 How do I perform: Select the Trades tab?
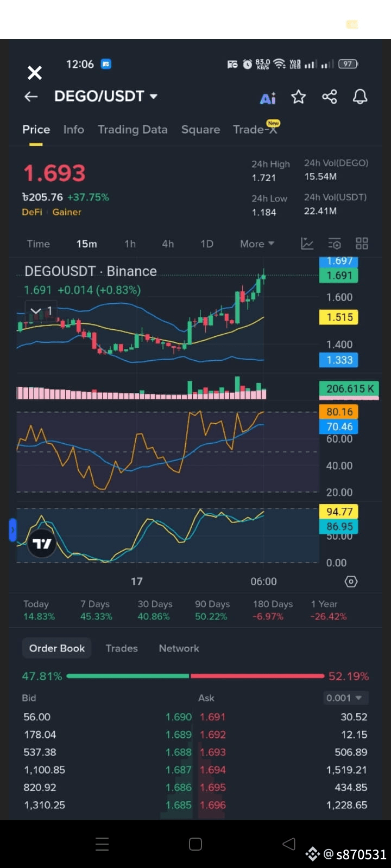coord(122,648)
